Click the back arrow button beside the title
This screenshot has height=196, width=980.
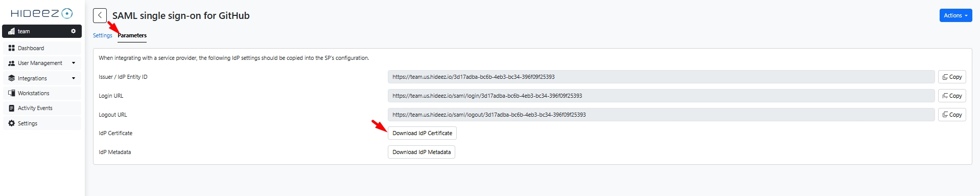tap(100, 15)
